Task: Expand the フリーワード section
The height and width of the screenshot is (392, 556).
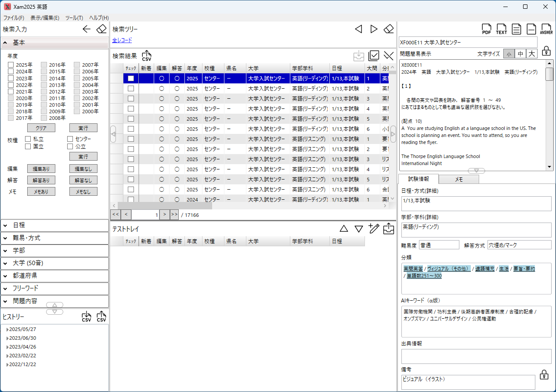Action: tap(54, 288)
